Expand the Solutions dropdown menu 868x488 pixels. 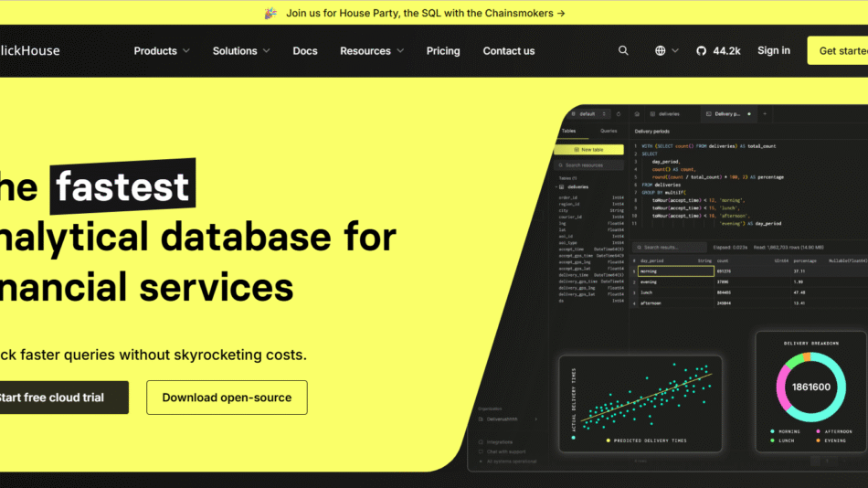pyautogui.click(x=241, y=51)
